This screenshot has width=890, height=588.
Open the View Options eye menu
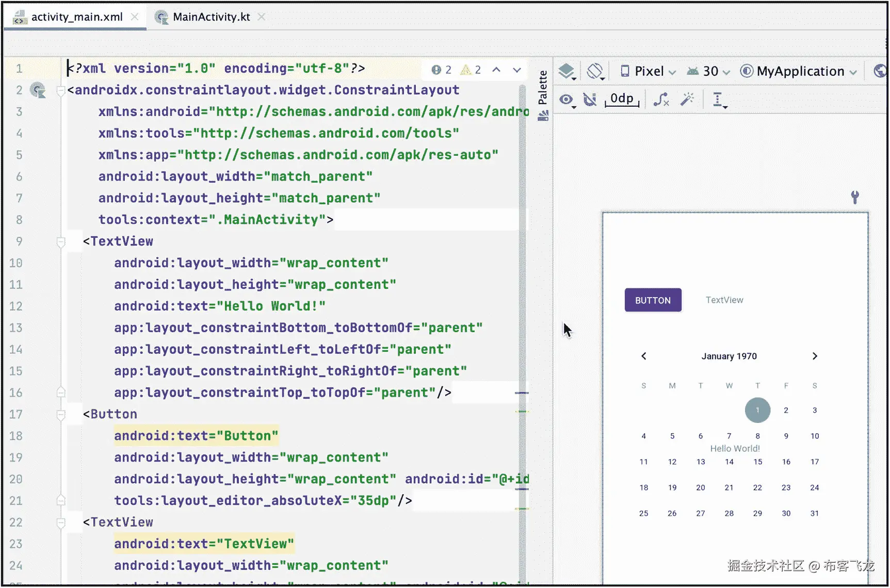tap(567, 100)
